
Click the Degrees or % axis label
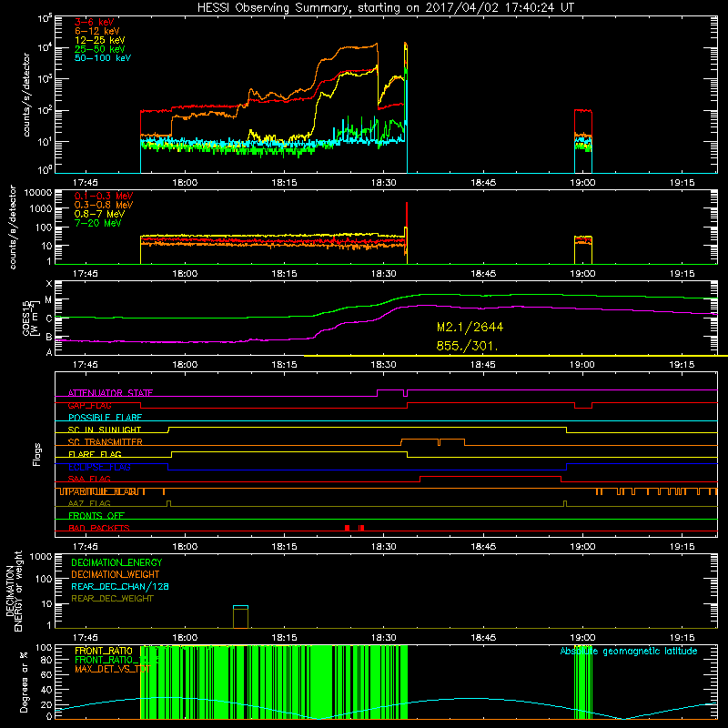tap(24, 682)
